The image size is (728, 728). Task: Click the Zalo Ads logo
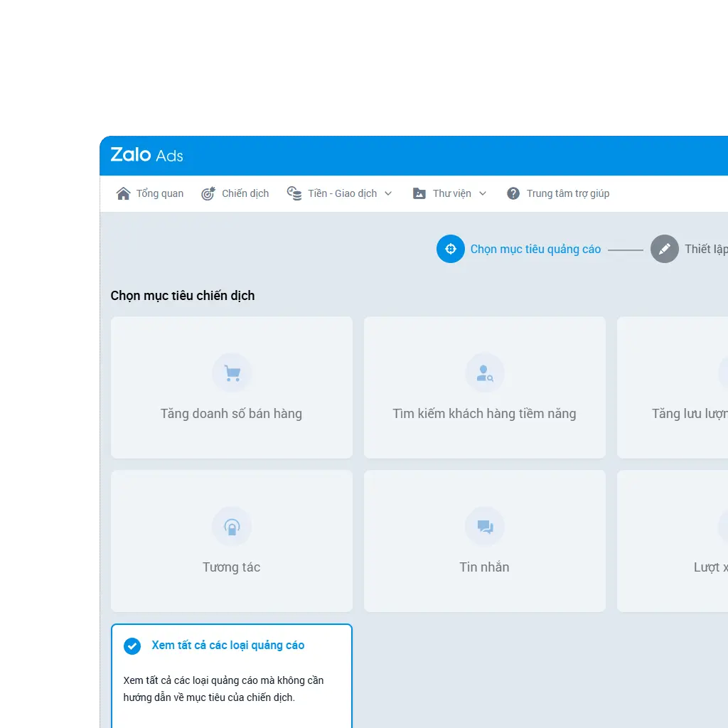click(146, 155)
